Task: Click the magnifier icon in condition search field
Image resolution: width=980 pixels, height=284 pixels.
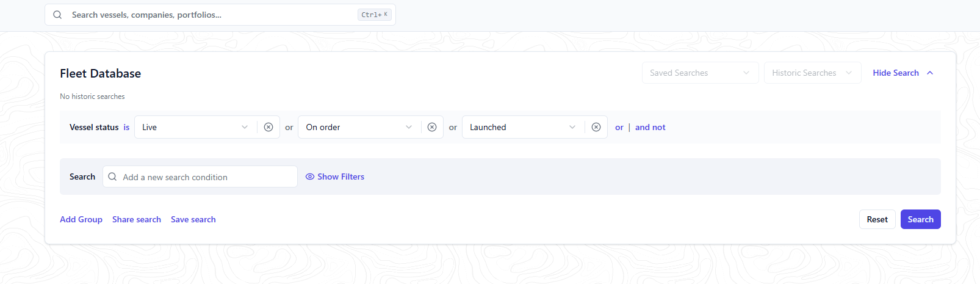Action: pyautogui.click(x=112, y=177)
